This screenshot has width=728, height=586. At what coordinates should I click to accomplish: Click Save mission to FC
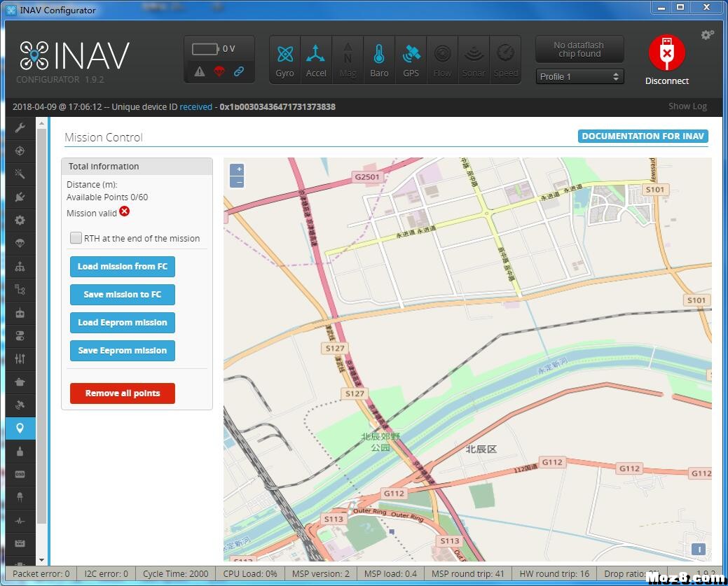pyautogui.click(x=123, y=295)
